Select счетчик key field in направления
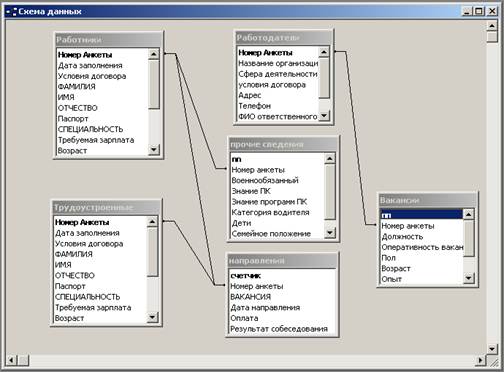The image size is (504, 372). tap(245, 276)
